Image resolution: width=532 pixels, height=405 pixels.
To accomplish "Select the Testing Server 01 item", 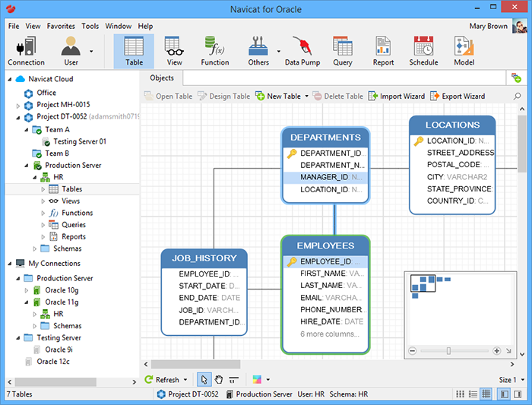I will (x=74, y=141).
